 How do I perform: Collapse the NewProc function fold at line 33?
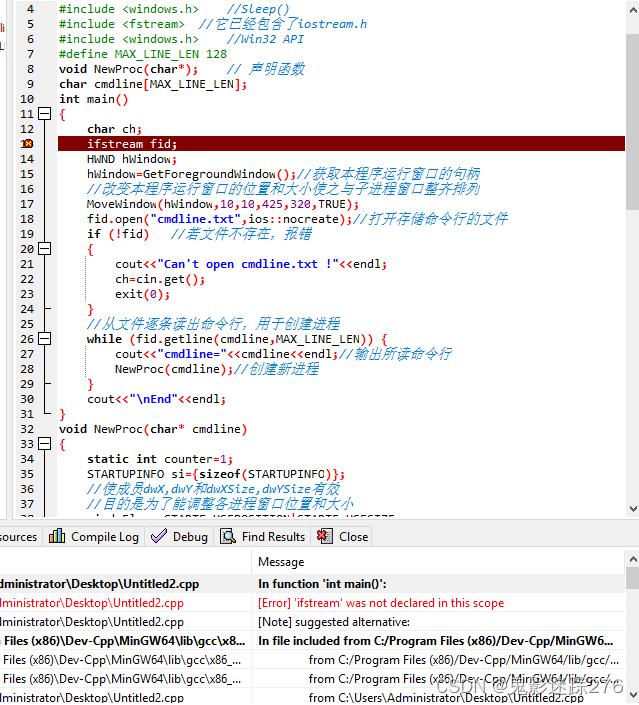coord(45,444)
